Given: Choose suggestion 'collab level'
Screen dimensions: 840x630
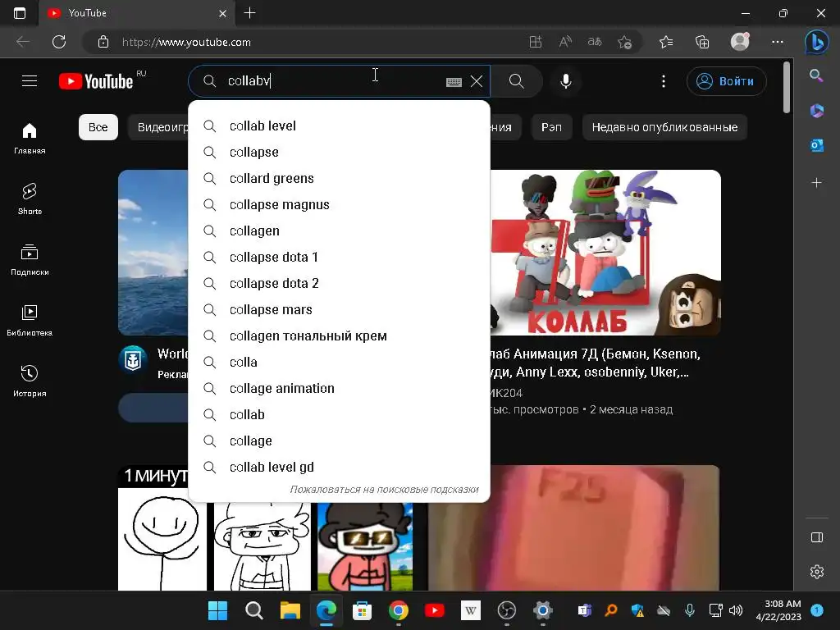Looking at the screenshot, I should tap(339, 126).
